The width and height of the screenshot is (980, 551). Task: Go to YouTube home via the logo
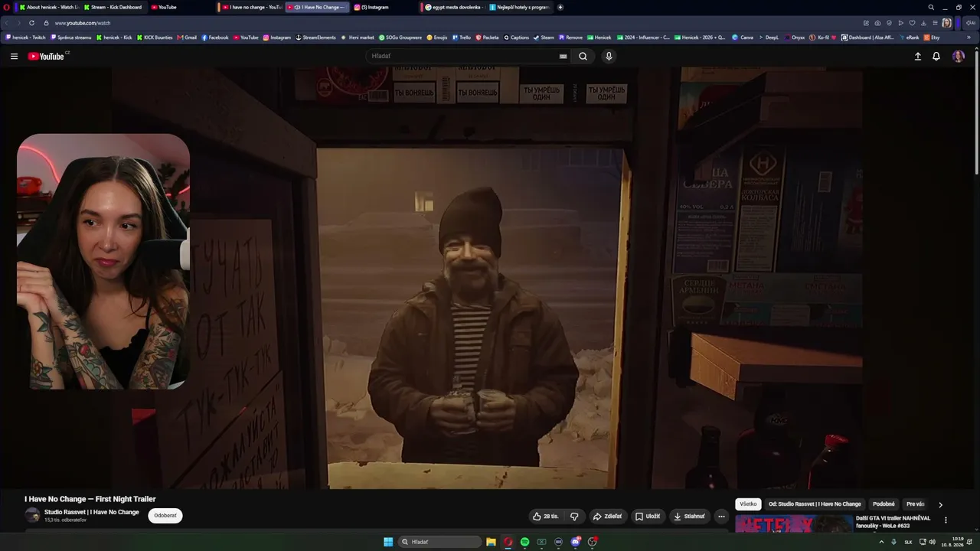click(x=47, y=56)
